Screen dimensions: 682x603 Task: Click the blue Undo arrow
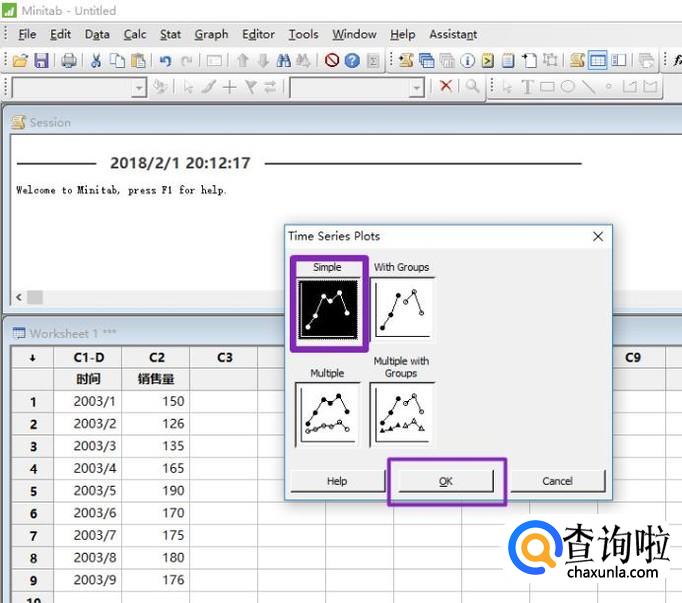(x=165, y=60)
